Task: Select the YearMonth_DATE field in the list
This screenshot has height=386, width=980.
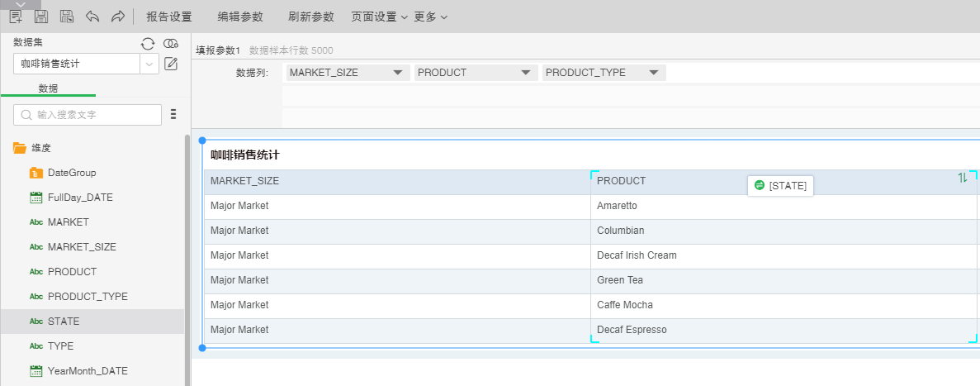Action: point(88,371)
